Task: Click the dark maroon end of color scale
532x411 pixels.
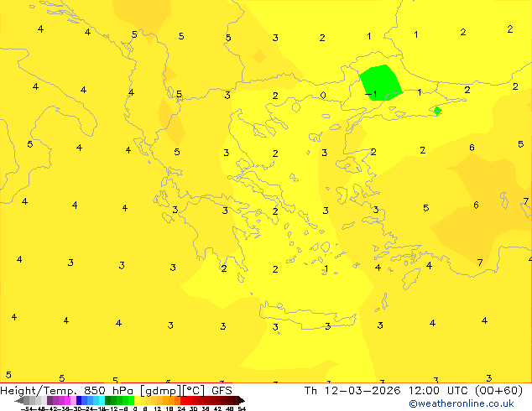Action: coord(235,400)
